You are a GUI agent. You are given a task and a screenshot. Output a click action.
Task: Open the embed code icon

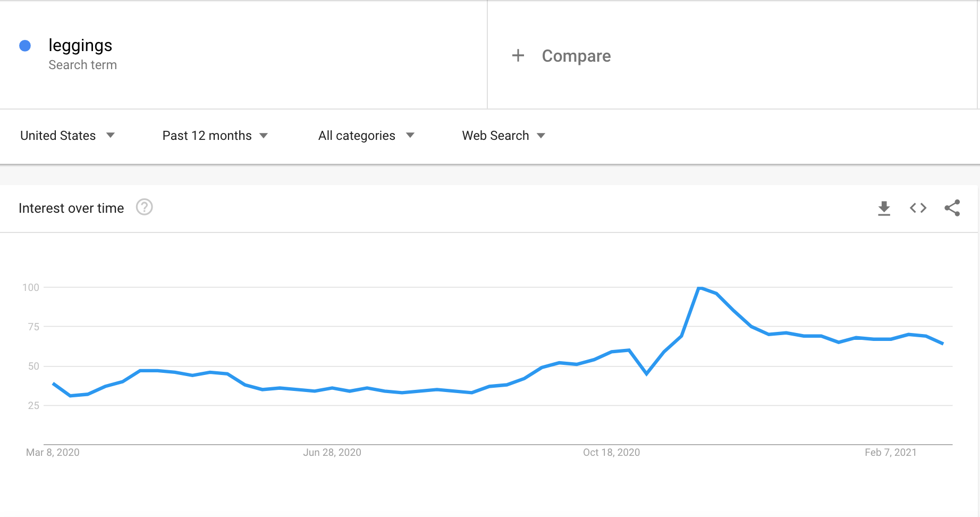918,208
